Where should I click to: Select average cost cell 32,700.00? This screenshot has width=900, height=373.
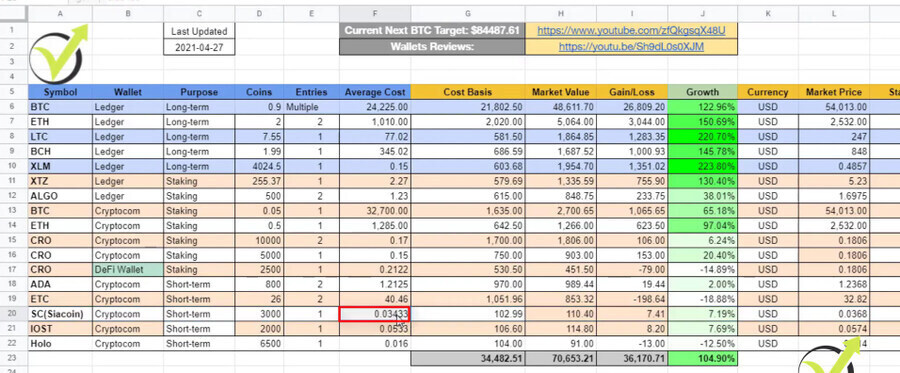pos(375,211)
